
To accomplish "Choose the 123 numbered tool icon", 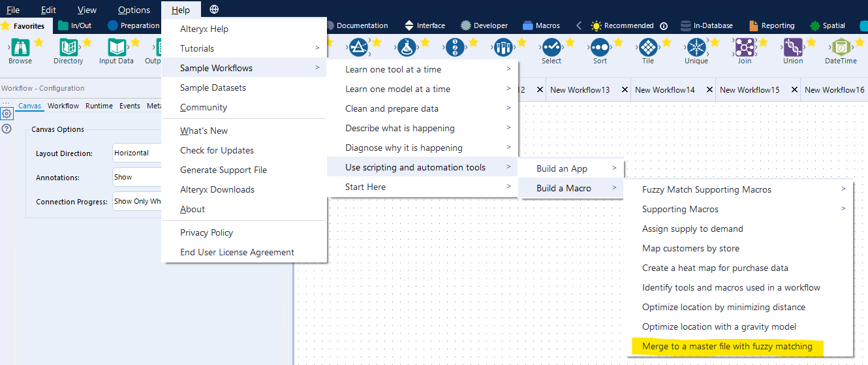I will coord(455,47).
